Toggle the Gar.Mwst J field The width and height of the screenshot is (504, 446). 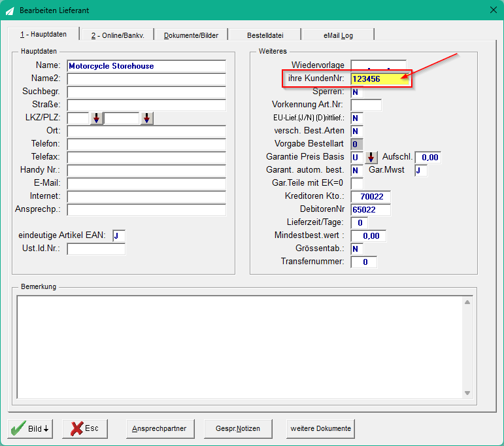(x=421, y=171)
